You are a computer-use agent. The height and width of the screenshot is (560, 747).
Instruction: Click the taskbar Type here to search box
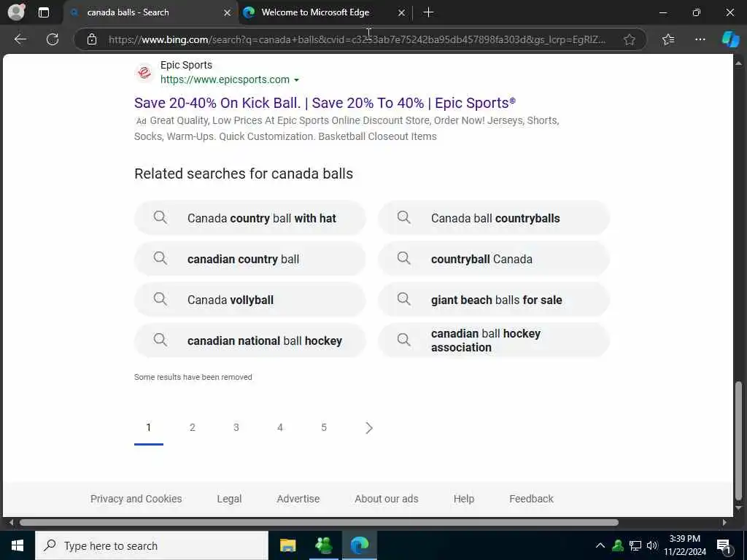pyautogui.click(x=152, y=545)
